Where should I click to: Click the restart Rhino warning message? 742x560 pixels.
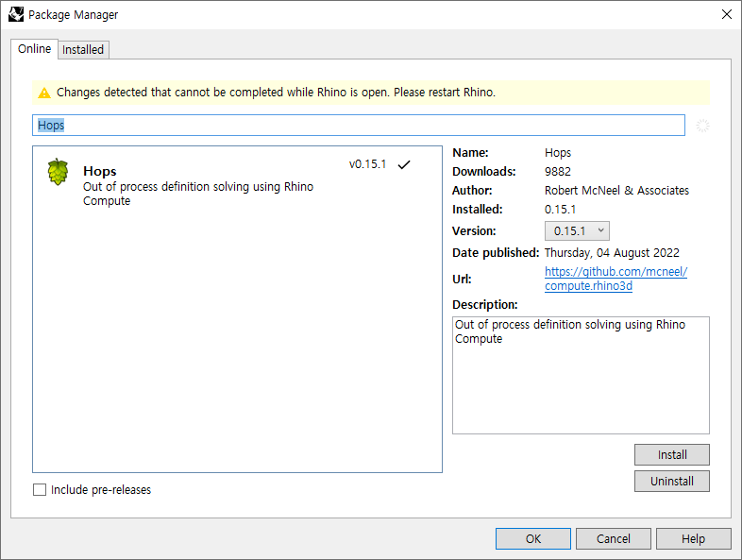(276, 93)
